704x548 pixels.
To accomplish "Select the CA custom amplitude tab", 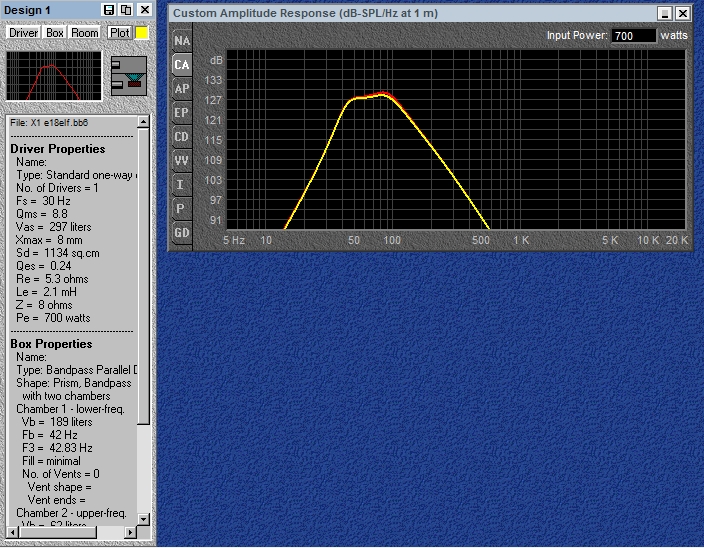I will (x=182, y=65).
